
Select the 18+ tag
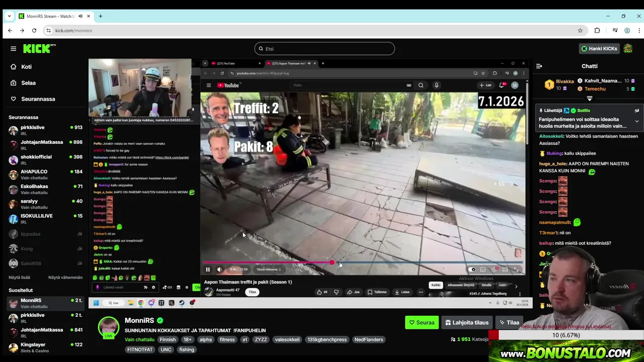pyautogui.click(x=188, y=339)
